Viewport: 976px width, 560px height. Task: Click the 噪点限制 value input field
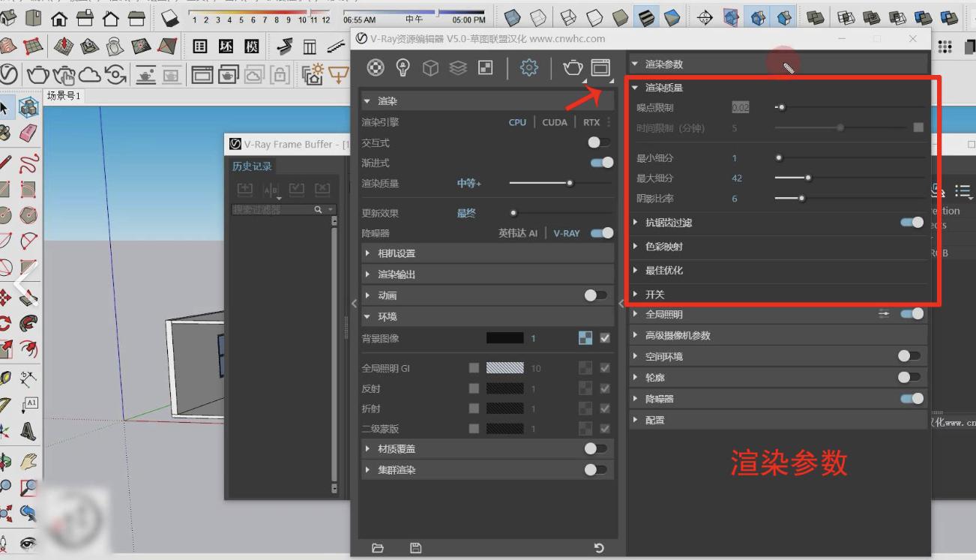tap(740, 108)
